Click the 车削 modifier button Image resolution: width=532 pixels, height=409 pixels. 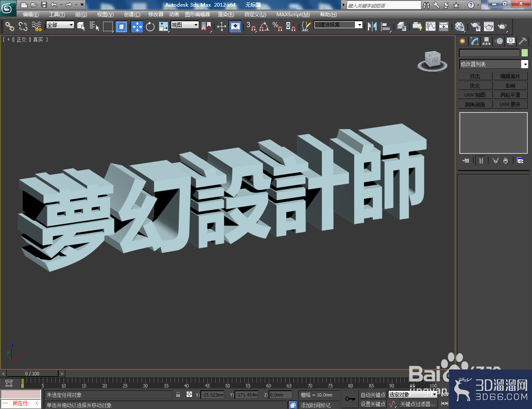510,86
